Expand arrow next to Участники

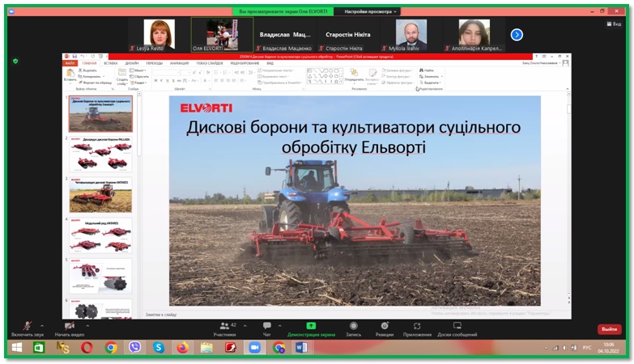pyautogui.click(x=245, y=326)
